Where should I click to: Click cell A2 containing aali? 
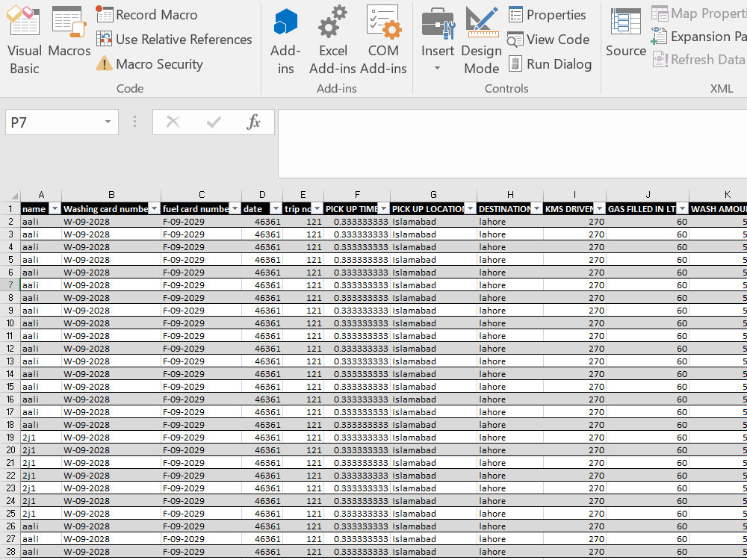coord(41,222)
